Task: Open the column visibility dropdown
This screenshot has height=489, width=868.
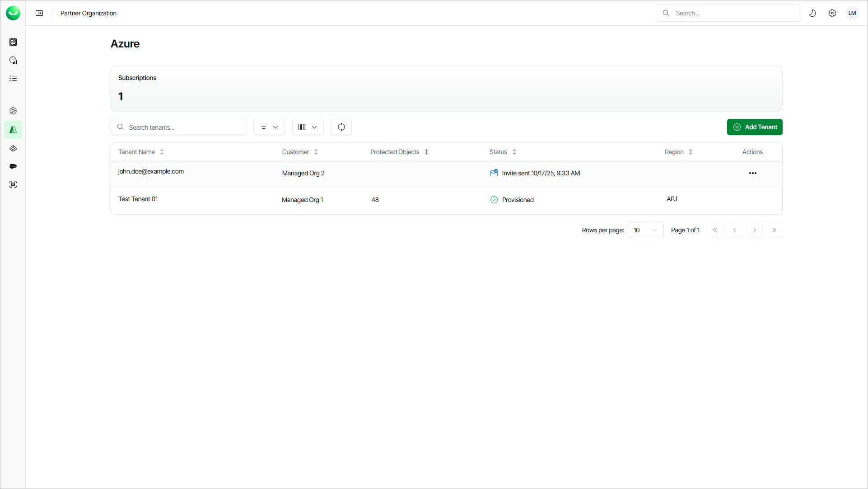Action: 308,127
